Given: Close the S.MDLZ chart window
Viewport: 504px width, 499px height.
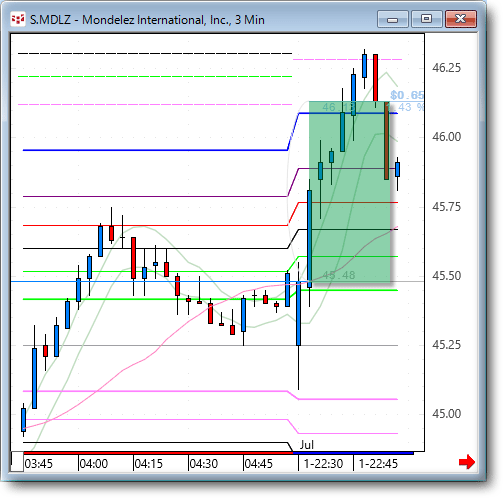Looking at the screenshot, I should click(461, 19).
